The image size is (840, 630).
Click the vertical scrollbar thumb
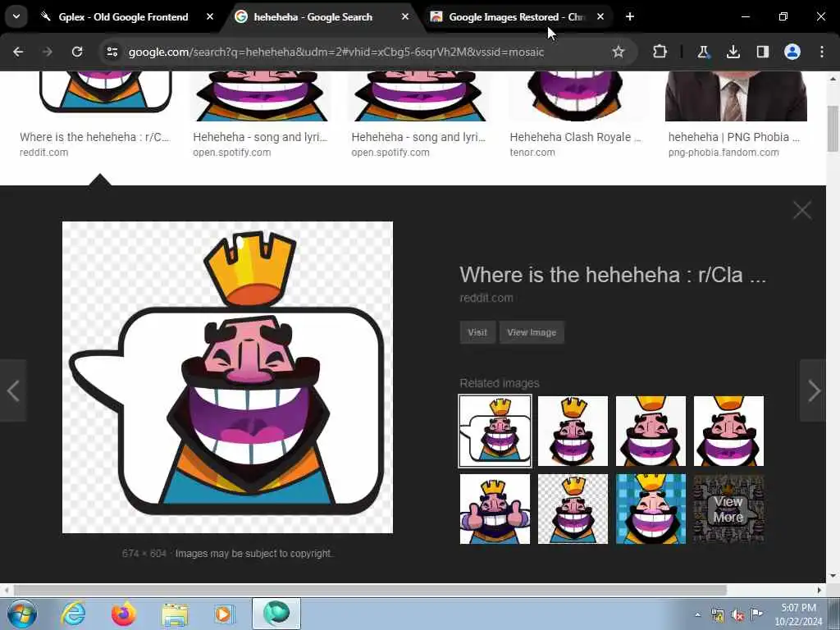833,129
